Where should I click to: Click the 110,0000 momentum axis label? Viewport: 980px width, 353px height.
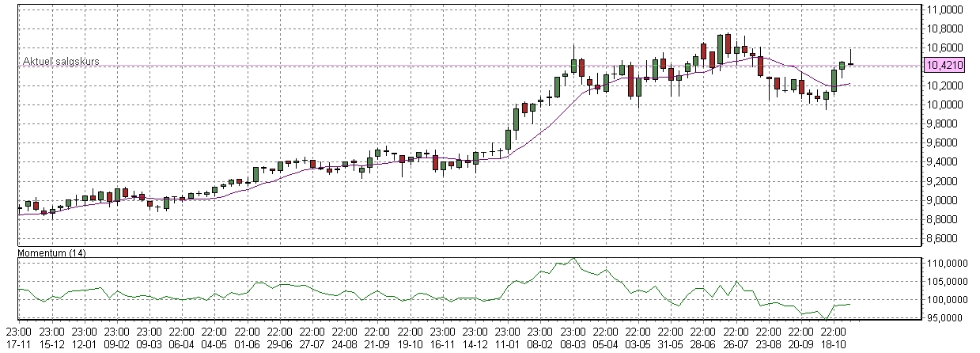946,263
